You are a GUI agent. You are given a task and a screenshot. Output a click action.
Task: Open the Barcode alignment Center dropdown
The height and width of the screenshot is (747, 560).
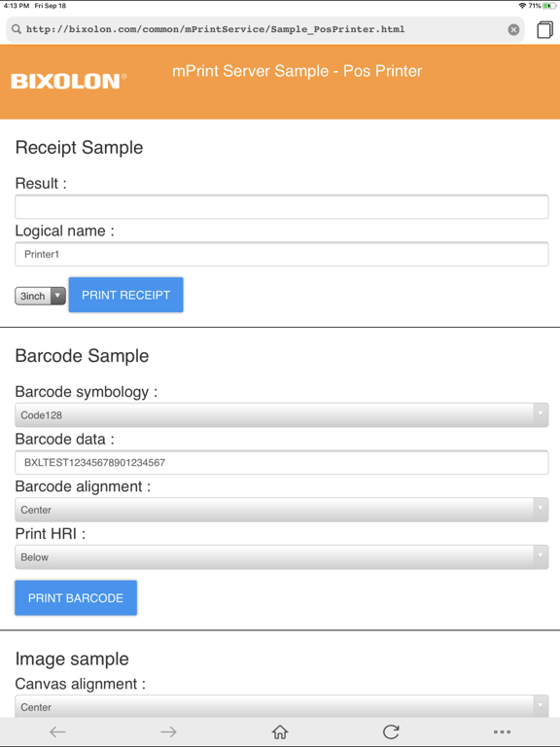point(281,510)
